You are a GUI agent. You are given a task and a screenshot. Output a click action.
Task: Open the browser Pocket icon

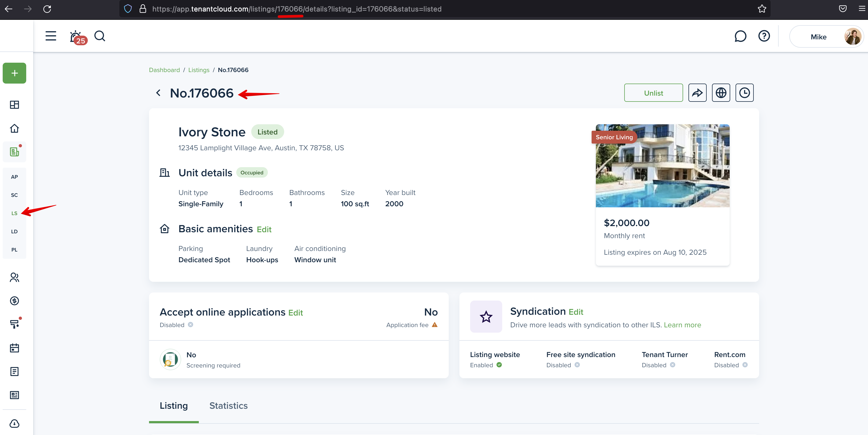(x=842, y=9)
